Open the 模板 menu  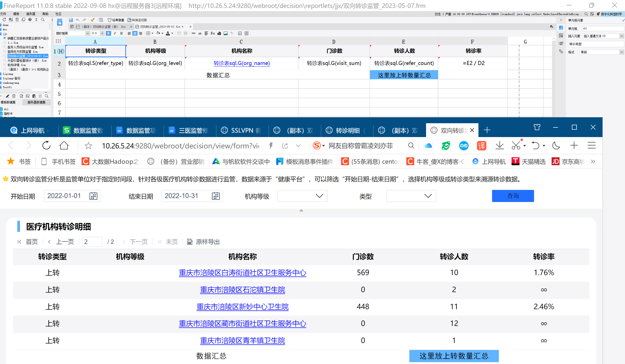pyautogui.click(x=16, y=14)
